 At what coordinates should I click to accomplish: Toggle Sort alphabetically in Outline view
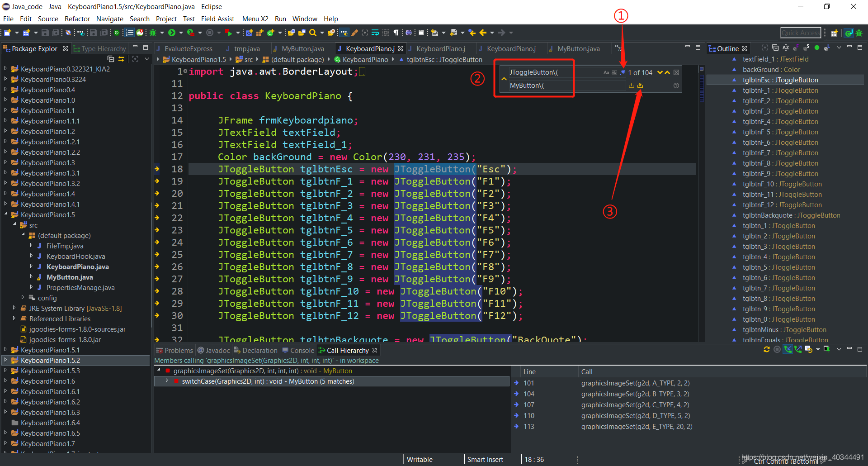click(786, 48)
